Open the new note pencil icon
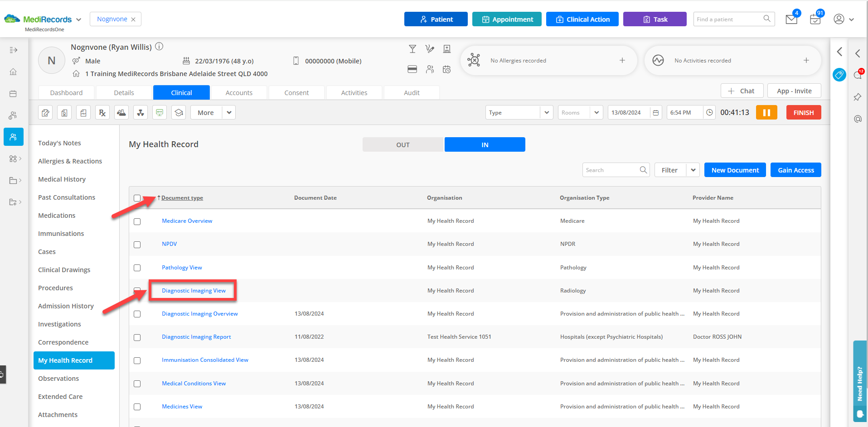The image size is (868, 427). click(x=45, y=113)
